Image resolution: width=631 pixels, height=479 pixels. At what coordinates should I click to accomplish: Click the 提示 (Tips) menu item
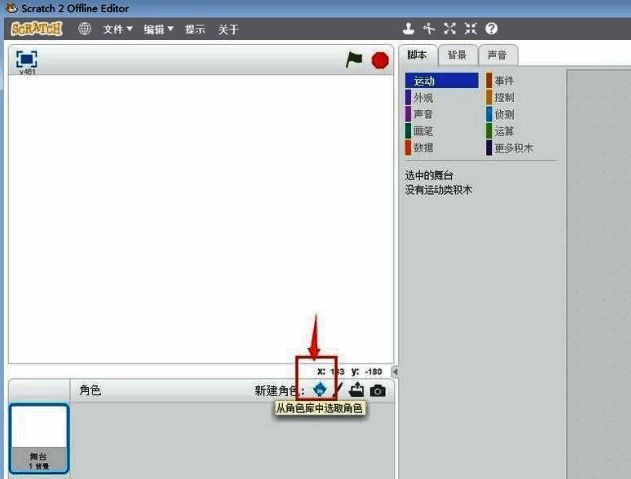(x=194, y=29)
